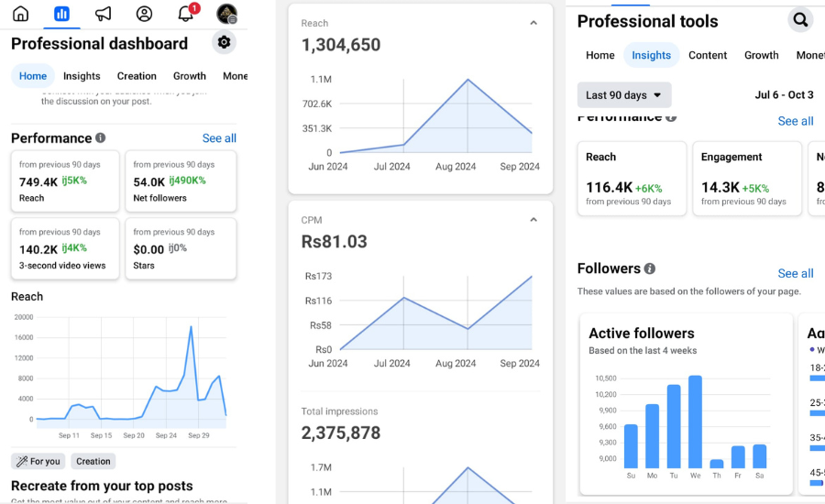This screenshot has height=504, width=825.
Task: Open the $0.00 Stars card
Action: (181, 248)
